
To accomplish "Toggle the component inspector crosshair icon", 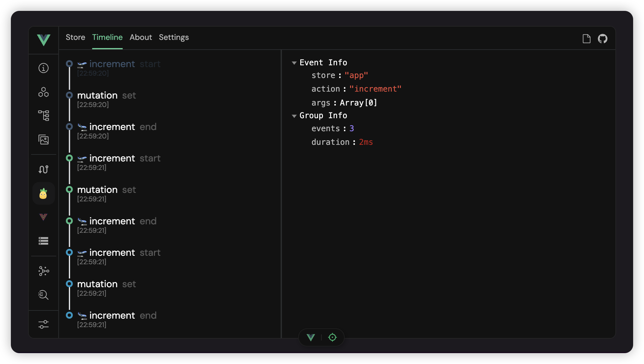I will [332, 337].
